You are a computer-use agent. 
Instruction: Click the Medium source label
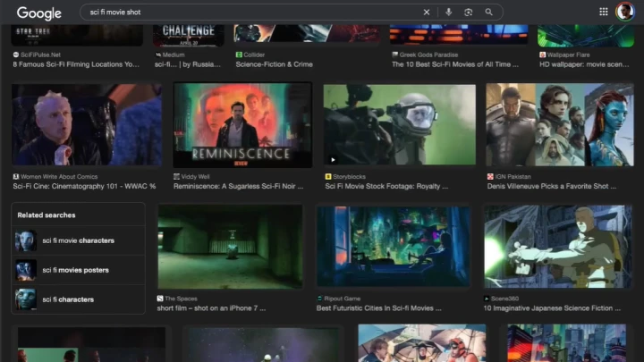coord(170,55)
